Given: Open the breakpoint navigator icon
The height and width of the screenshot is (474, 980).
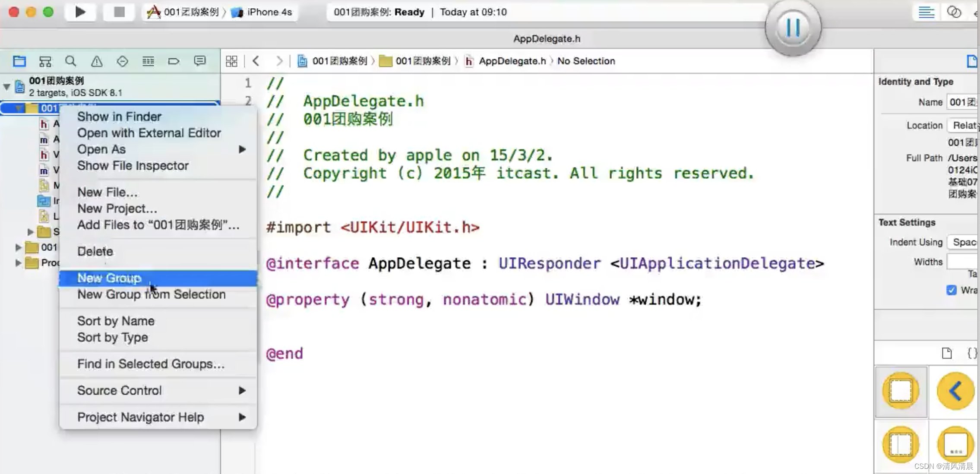Looking at the screenshot, I should [x=174, y=61].
